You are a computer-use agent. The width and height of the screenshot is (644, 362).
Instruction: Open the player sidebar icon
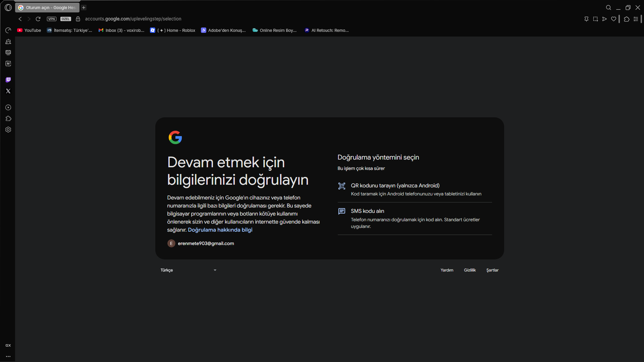(x=8, y=107)
